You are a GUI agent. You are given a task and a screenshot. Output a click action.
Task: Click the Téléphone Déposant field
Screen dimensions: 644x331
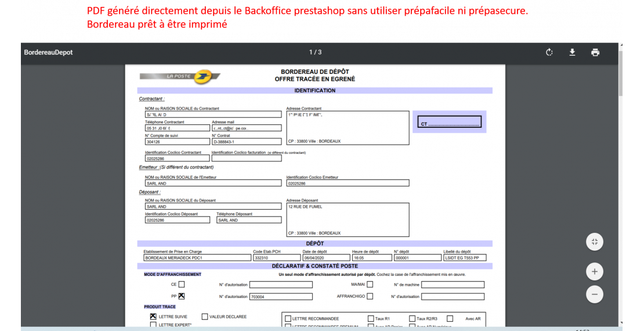point(249,220)
